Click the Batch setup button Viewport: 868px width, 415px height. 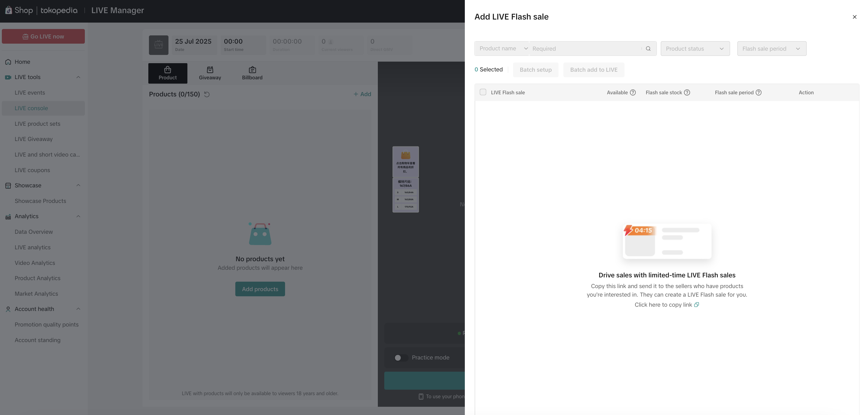(x=535, y=70)
